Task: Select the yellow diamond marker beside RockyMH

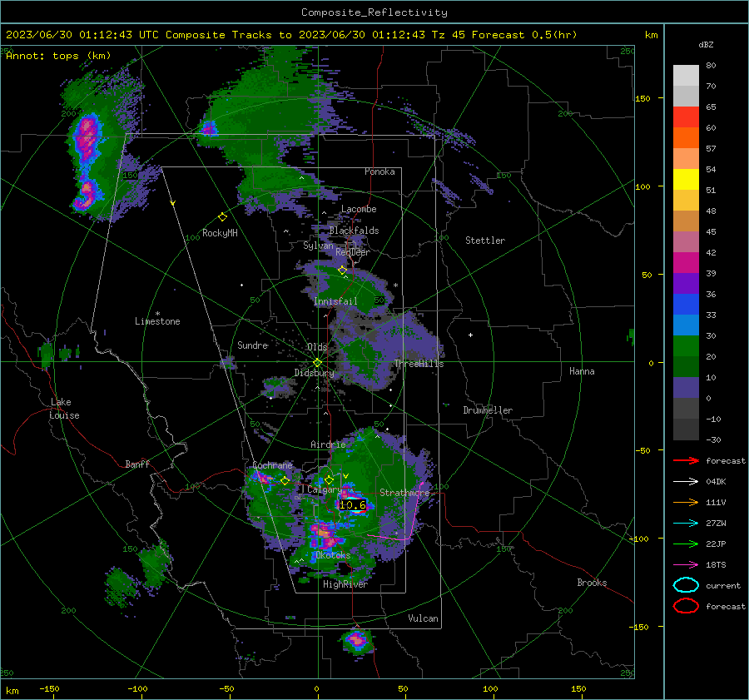Action: (x=222, y=217)
